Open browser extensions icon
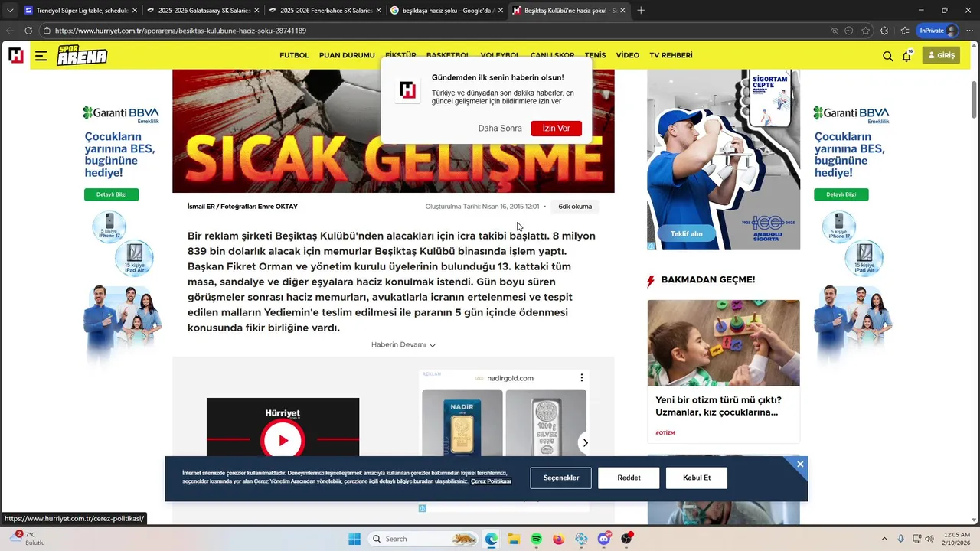This screenshot has width=980, height=551. point(885,31)
